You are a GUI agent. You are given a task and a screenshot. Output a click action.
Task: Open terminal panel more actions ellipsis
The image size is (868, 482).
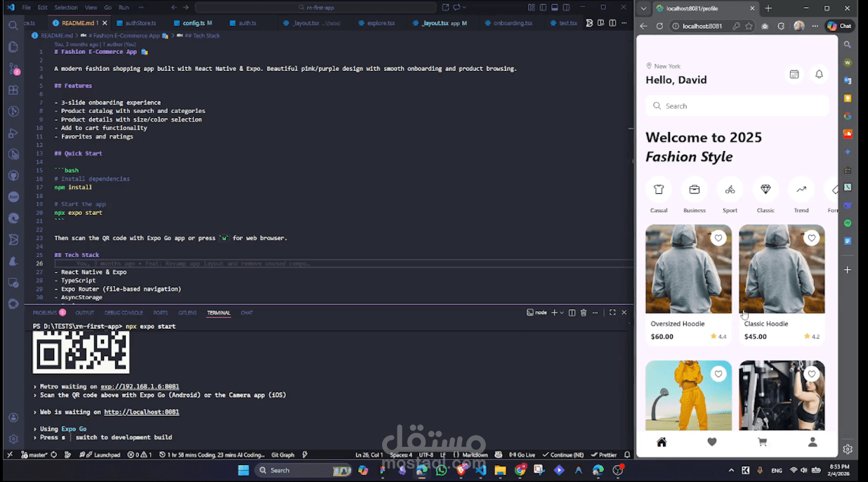[x=596, y=313]
